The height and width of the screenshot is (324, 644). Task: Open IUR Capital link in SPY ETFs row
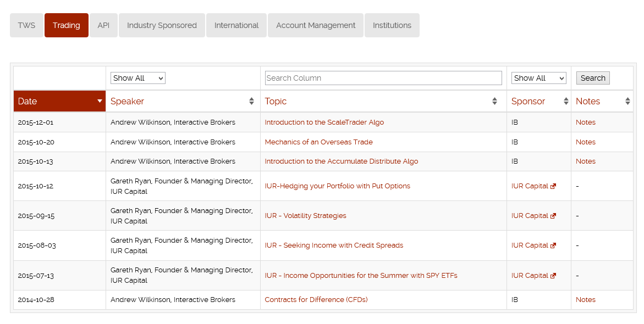530,276
